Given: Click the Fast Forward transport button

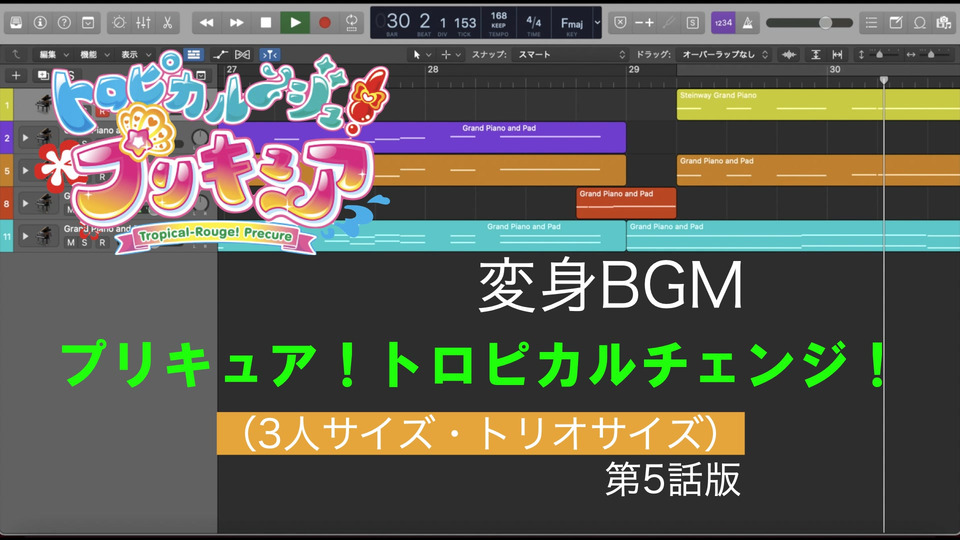Looking at the screenshot, I should (236, 23).
